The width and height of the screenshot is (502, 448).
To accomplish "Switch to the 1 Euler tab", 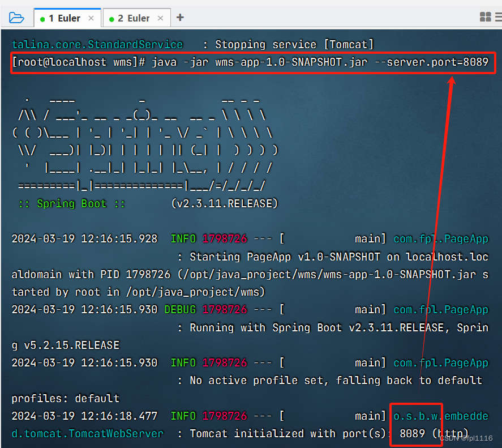I will pos(67,18).
